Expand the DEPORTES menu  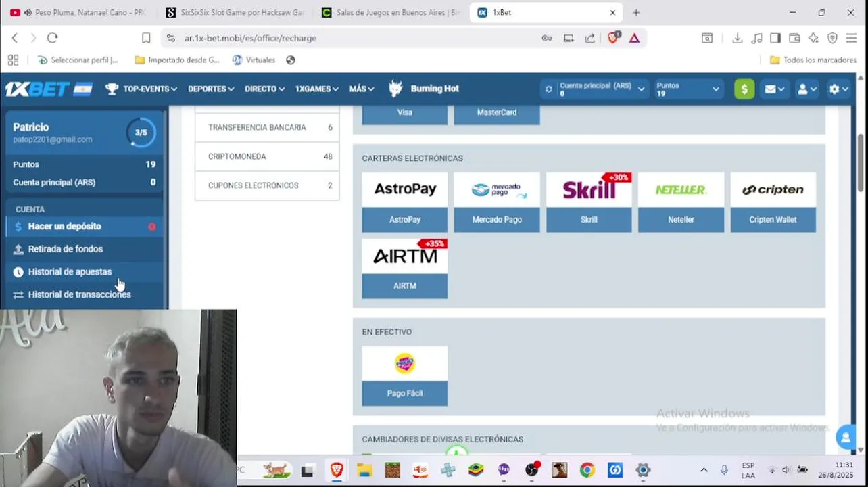coord(211,89)
